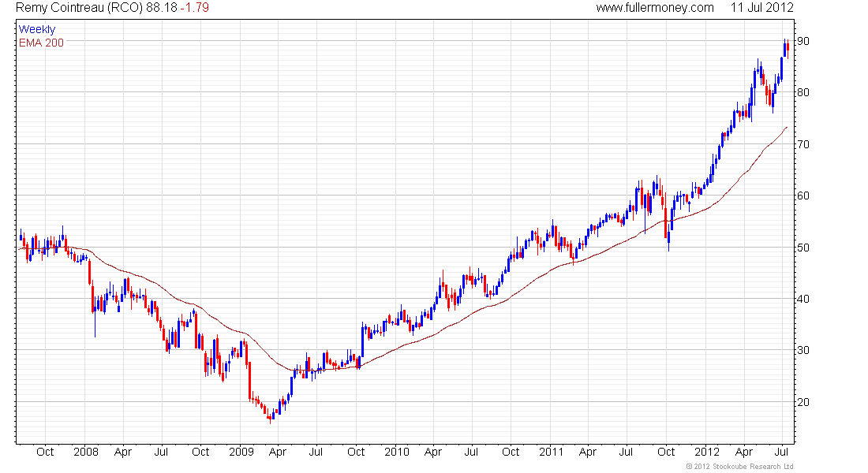Click the 70 price axis label
This screenshot has width=868, height=473.
tap(803, 144)
